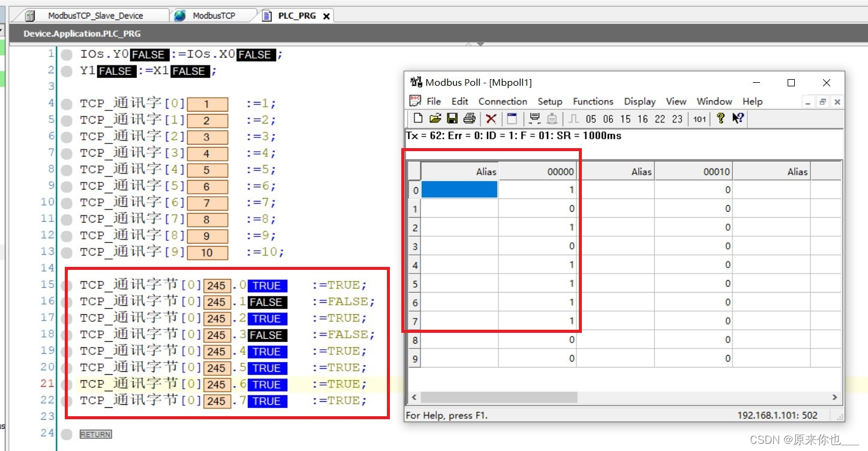
Task: Open the Read/Write Definition window icon
Action: (512, 118)
